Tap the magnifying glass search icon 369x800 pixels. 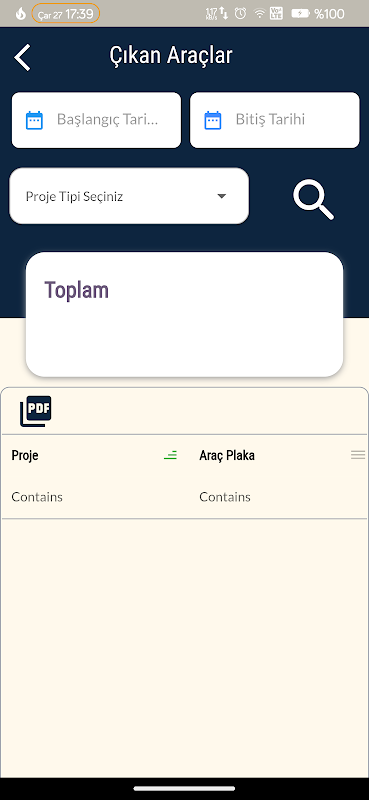(313, 200)
